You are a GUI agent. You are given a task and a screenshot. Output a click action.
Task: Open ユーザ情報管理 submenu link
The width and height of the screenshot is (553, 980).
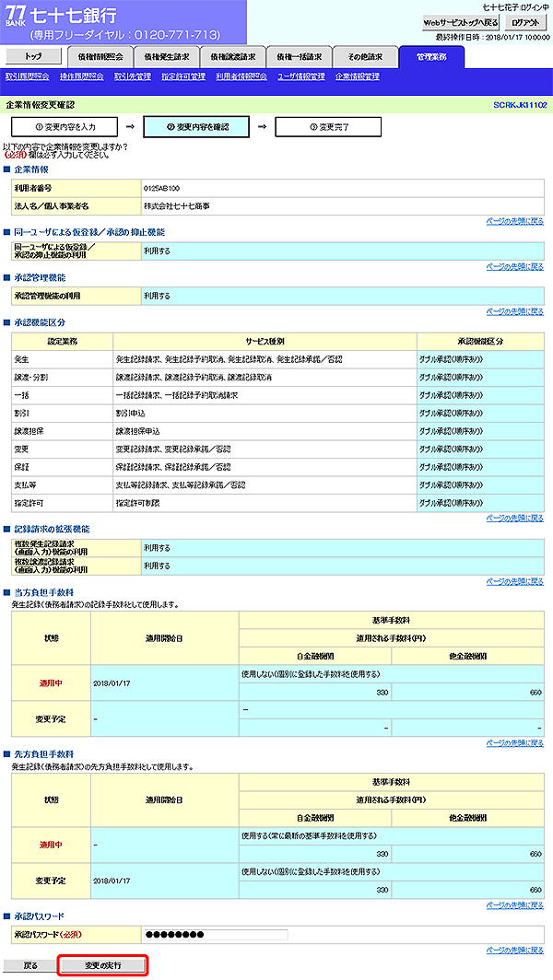tap(301, 76)
